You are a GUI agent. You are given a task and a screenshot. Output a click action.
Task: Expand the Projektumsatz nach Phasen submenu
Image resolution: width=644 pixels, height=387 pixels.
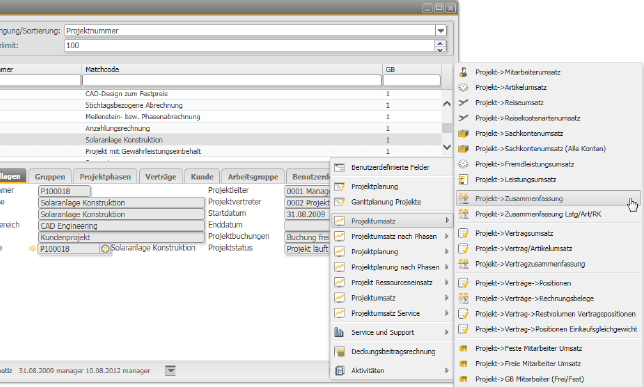[447, 237]
